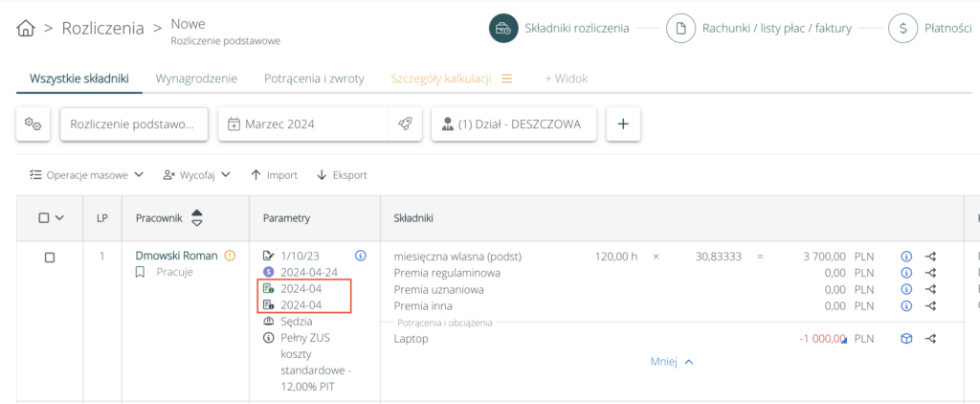This screenshot has height=404, width=980.
Task: Open the Potrącenia i zwroty tab
Action: (x=314, y=79)
